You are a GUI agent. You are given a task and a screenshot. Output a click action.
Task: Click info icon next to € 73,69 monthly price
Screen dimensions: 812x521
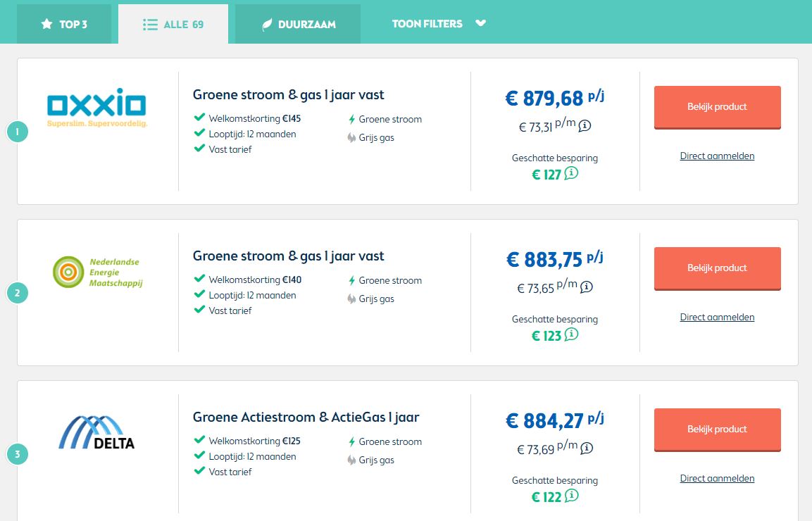pyautogui.click(x=586, y=448)
